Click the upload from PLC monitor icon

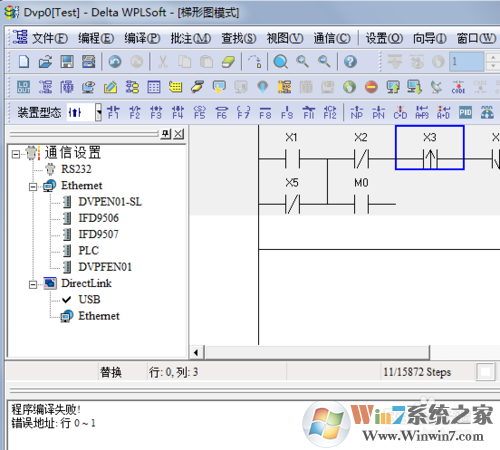pyautogui.click(x=393, y=87)
